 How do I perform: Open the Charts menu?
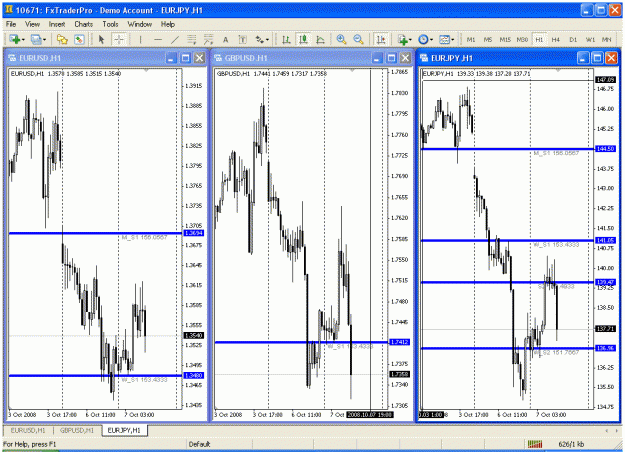(x=84, y=24)
